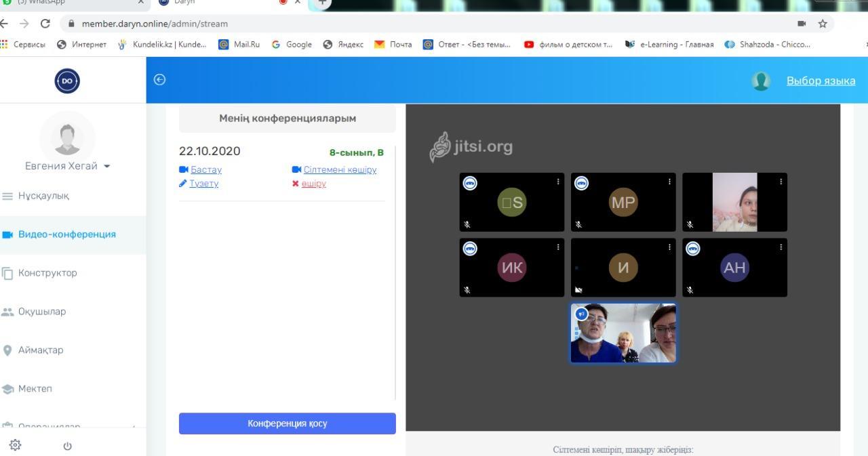Viewport: 868px width, 456px height.
Task: Open the Почта bookmark
Action: click(393, 45)
